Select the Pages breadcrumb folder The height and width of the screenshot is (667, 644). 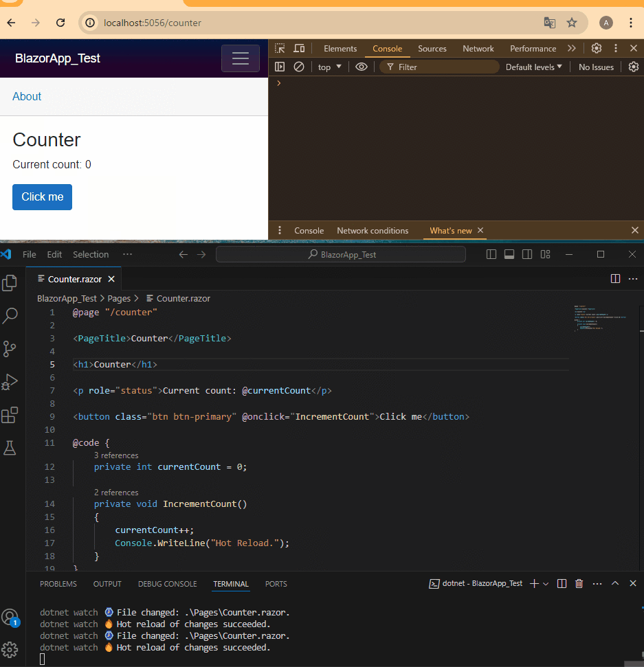pos(119,299)
